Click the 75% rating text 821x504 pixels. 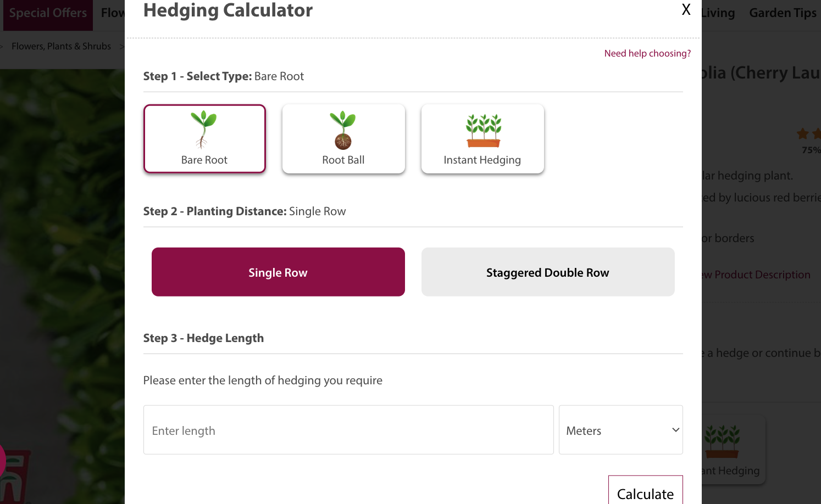pos(812,149)
